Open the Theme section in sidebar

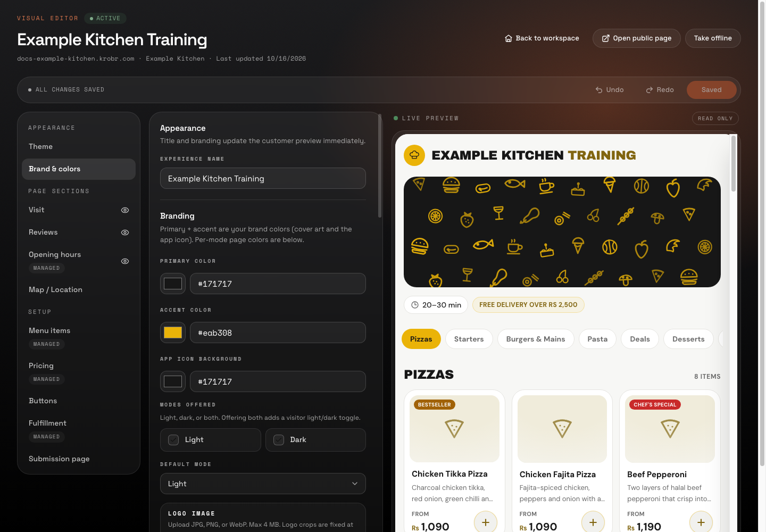click(79, 147)
